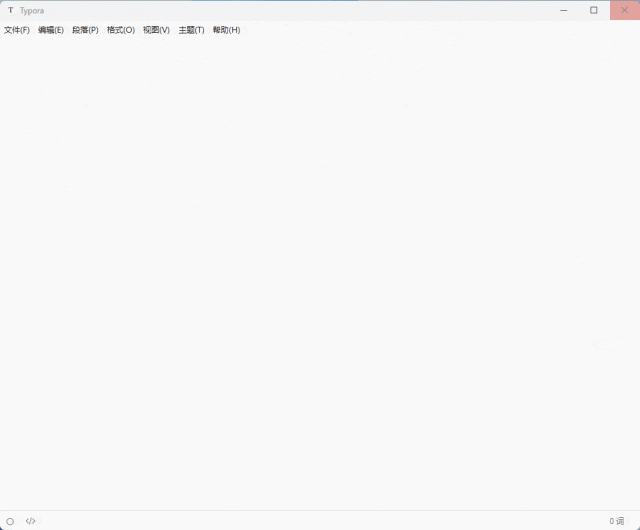The height and width of the screenshot is (530, 640).
Task: Click in the empty editor area
Action: point(320,274)
